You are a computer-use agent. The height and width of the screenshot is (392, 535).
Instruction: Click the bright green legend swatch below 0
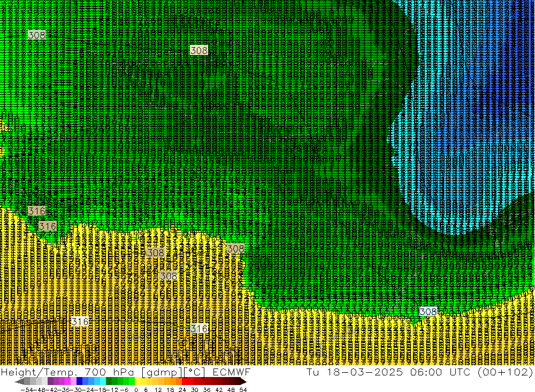pyautogui.click(x=132, y=381)
